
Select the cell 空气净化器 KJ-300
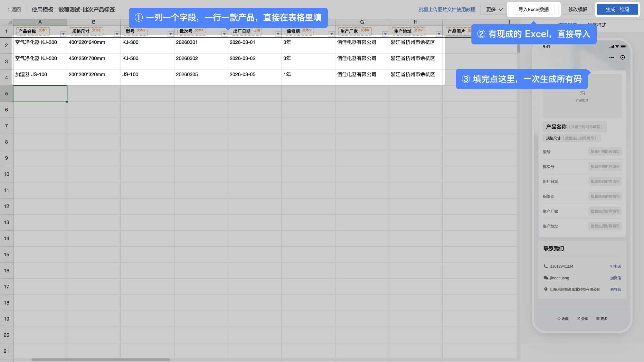coord(40,45)
